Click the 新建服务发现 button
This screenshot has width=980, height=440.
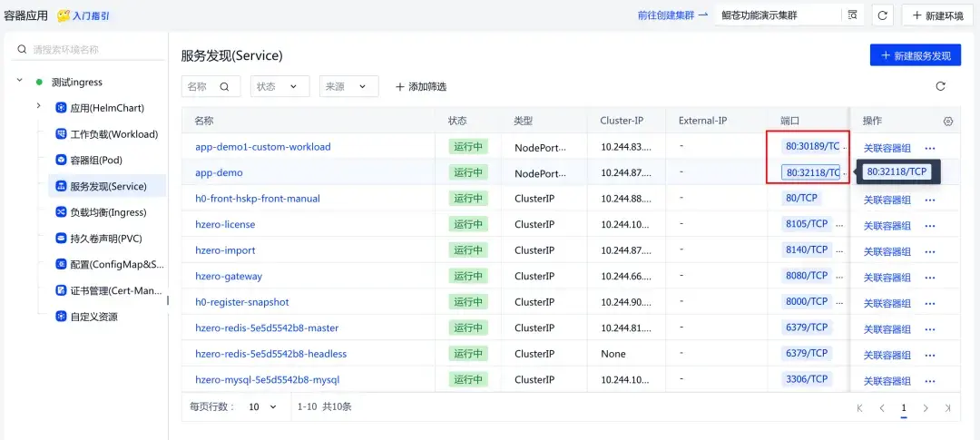915,55
